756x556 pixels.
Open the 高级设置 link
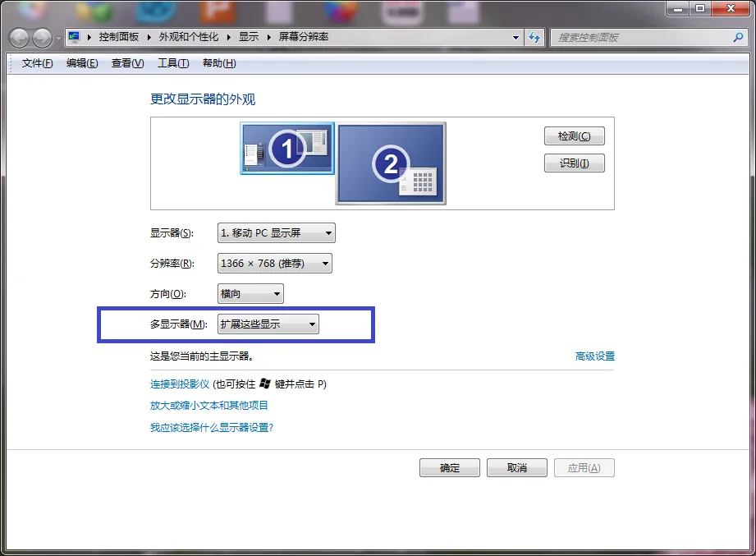tap(595, 356)
